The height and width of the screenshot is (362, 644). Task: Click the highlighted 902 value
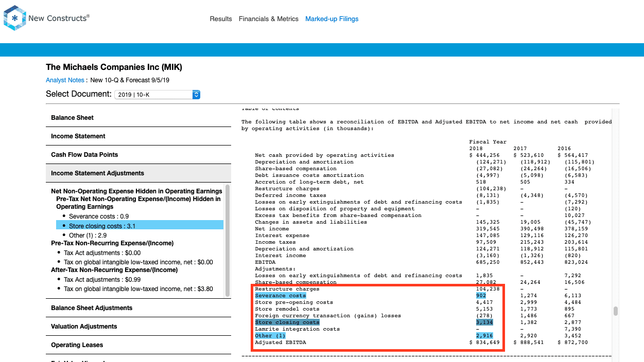(481, 296)
